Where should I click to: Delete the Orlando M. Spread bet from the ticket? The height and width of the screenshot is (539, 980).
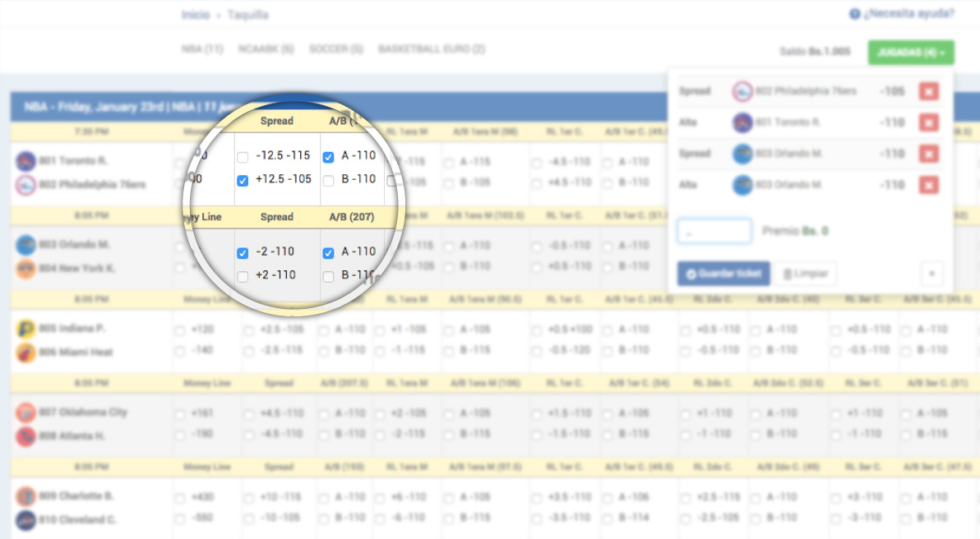click(x=928, y=154)
